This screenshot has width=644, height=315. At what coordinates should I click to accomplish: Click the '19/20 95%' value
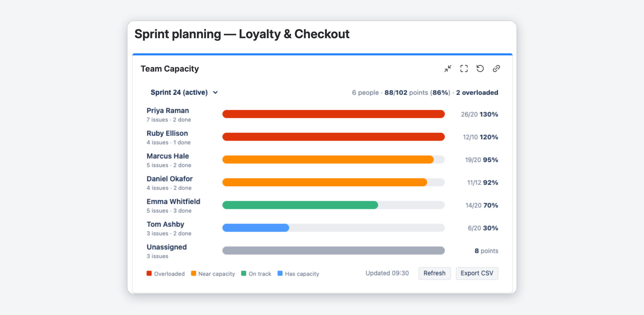click(482, 160)
